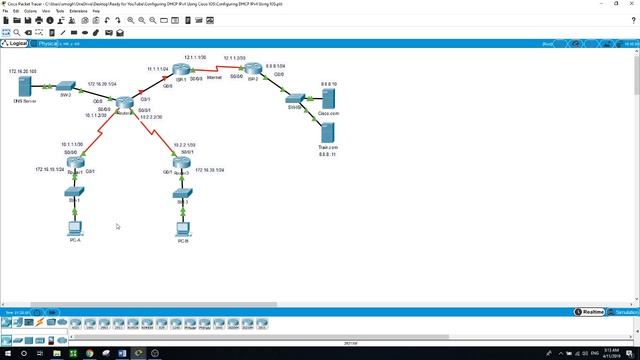This screenshot has width=640, height=360.
Task: Switch to the Physical workspace tab
Action: [x=45, y=43]
